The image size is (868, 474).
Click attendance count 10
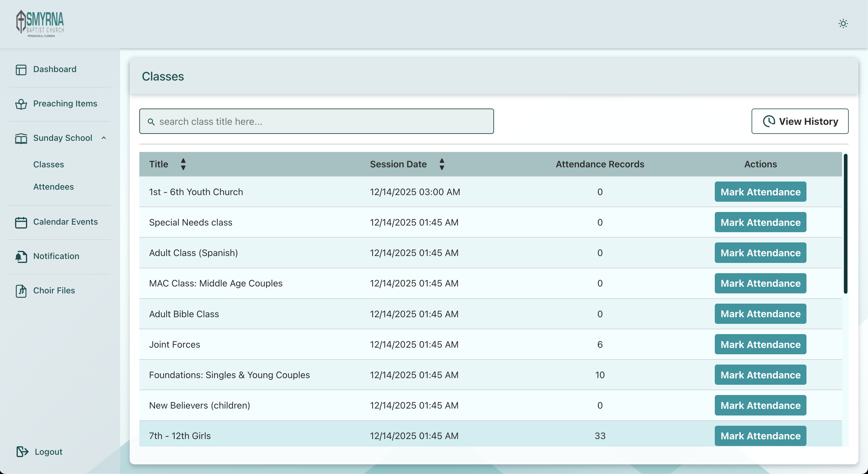pos(600,375)
